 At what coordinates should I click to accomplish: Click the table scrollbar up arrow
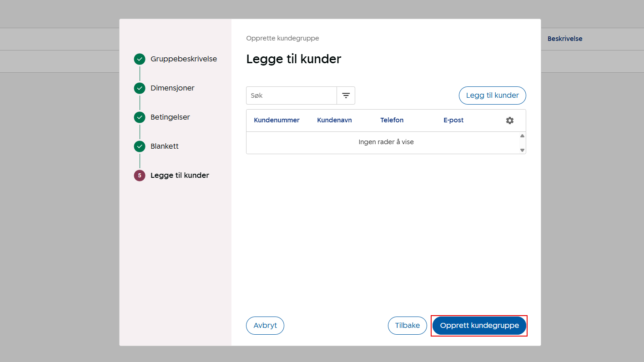click(522, 136)
